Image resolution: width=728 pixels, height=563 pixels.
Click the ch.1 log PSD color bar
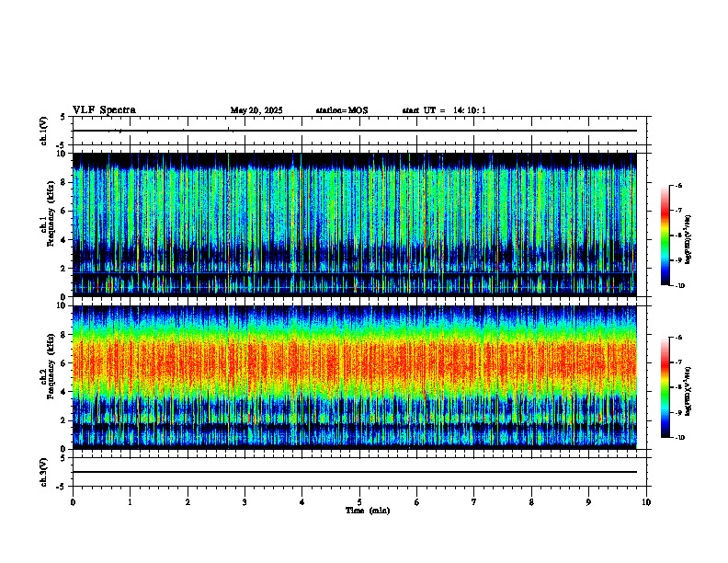665,236
